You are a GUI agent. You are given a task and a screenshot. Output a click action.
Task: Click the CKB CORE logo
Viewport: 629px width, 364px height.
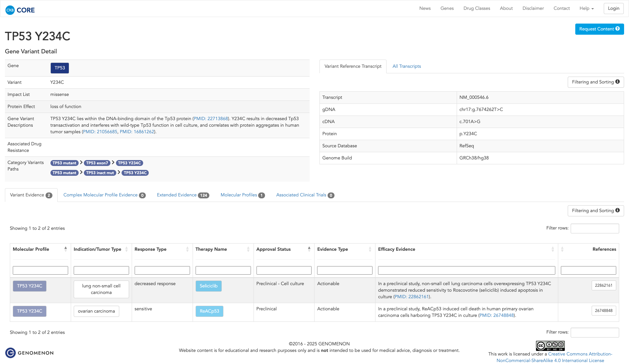[20, 10]
